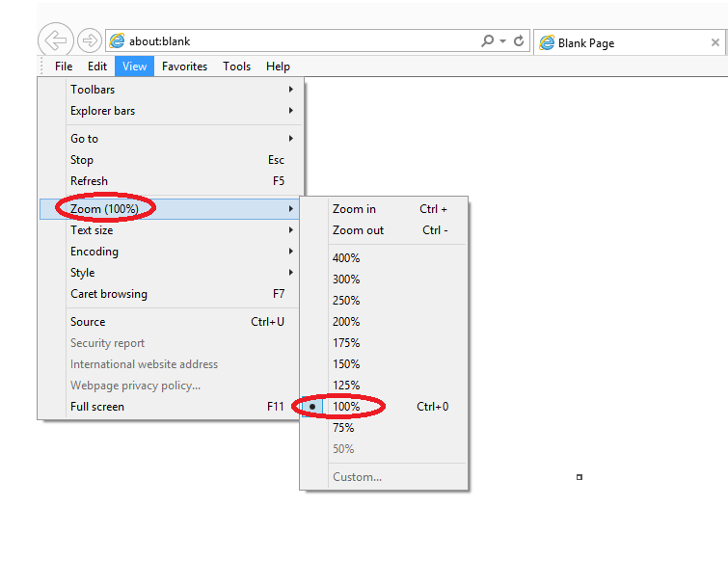Expand the Style submenu
Viewport: 728px width, 586px height.
coord(170,273)
